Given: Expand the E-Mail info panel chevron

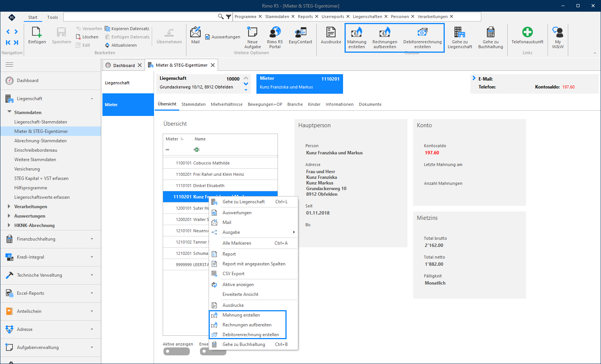Looking at the screenshot, I should 474,78.
